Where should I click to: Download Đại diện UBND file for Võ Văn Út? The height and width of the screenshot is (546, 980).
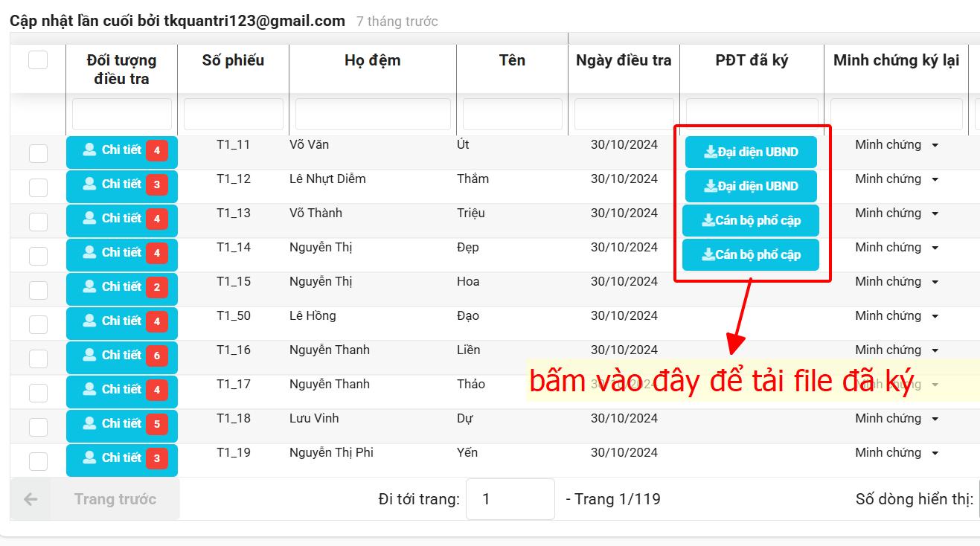[751, 152]
